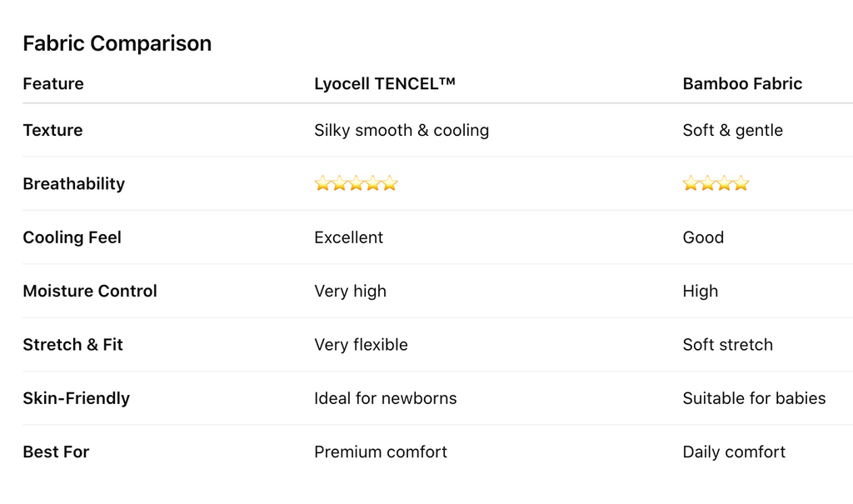Screen dimensions: 853x504
Task: Select the Bamboo Fabric column header
Action: (x=742, y=83)
